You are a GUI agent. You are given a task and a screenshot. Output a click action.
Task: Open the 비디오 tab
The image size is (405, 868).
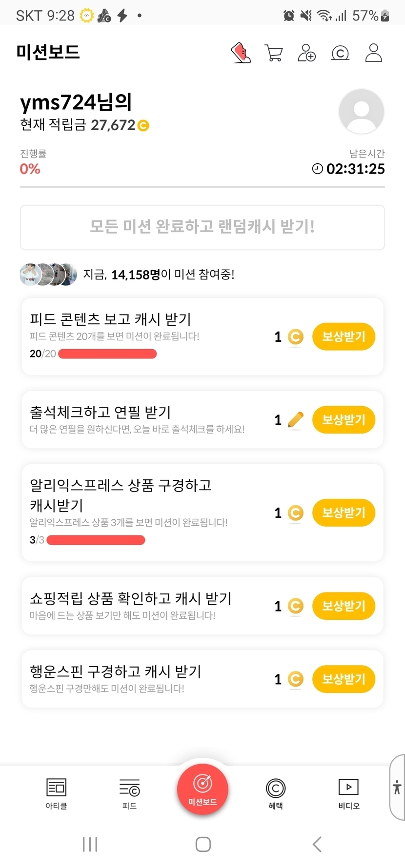point(348,793)
